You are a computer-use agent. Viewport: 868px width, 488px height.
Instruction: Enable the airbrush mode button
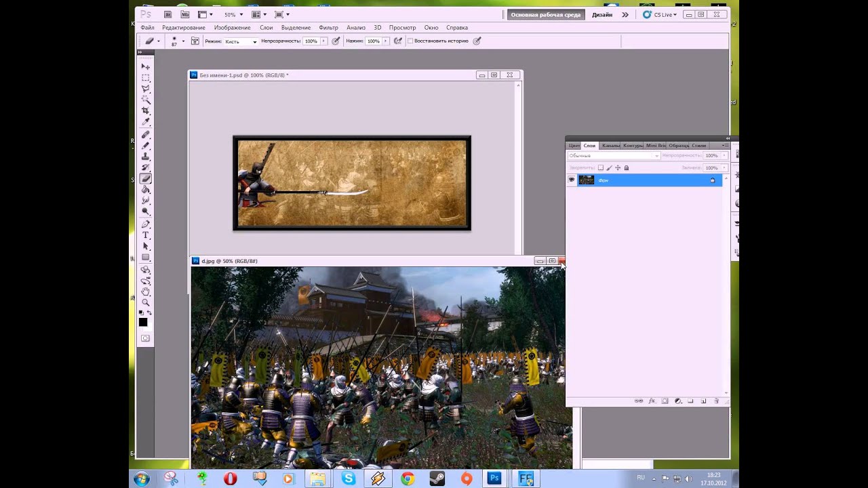[398, 41]
